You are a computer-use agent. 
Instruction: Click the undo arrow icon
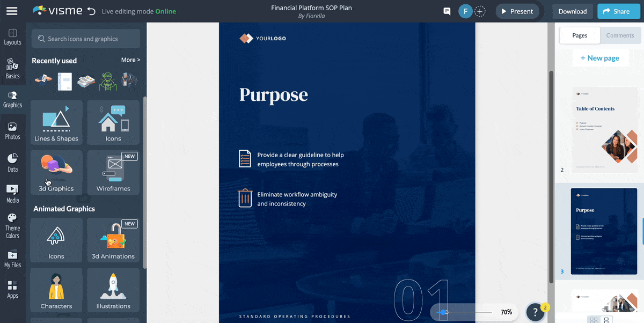[91, 11]
